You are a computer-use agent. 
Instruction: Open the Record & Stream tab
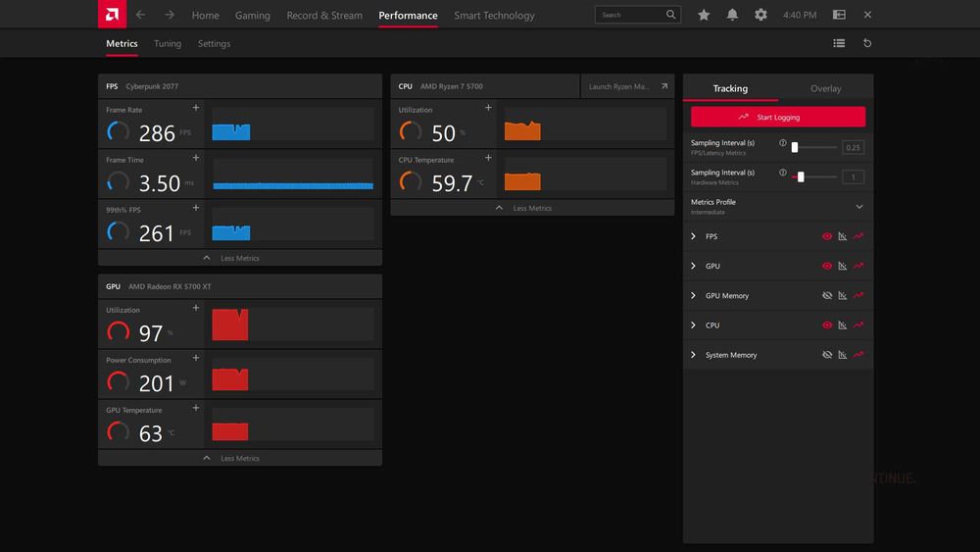[x=324, y=15]
